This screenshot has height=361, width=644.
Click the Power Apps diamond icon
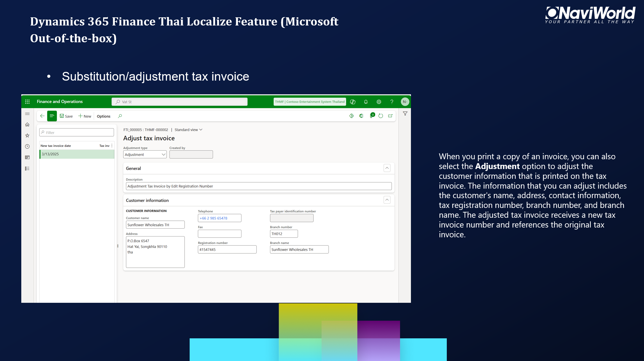pos(352,116)
